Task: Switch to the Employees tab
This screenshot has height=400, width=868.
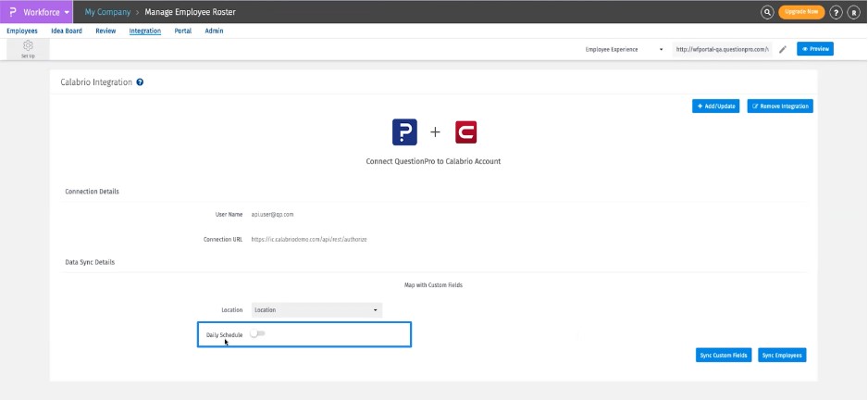Action: click(22, 31)
